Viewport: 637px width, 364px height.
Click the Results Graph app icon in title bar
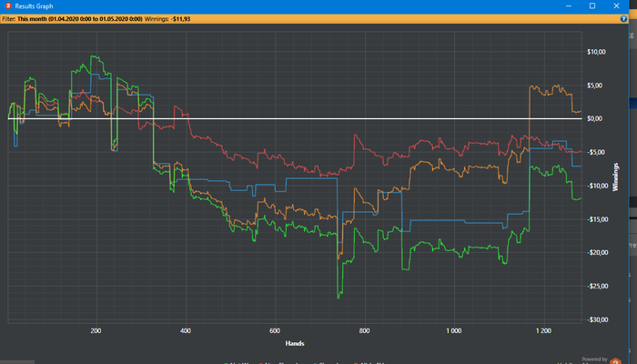(8, 5)
